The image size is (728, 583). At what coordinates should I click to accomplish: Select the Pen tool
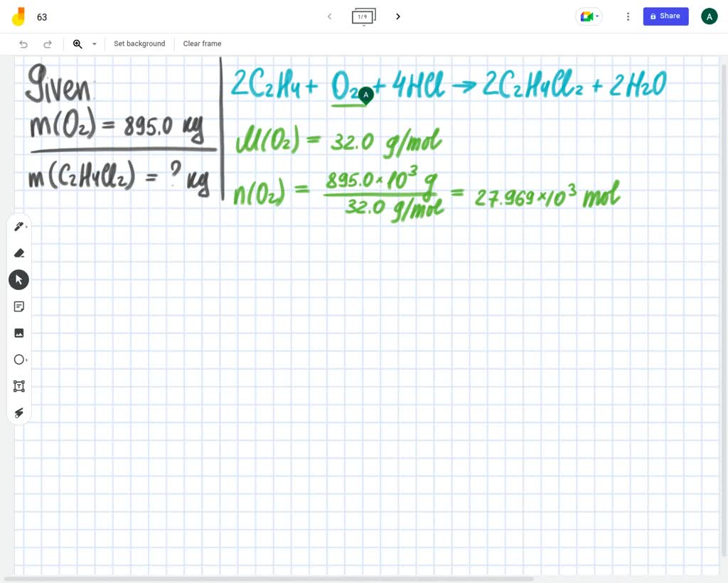coord(18,226)
